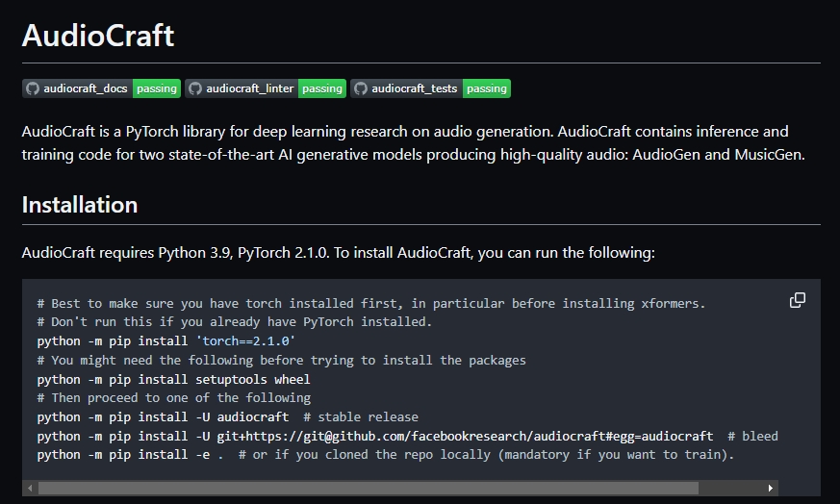Click the scrollbar's right arrow
The height and width of the screenshot is (504, 840).
coord(769,488)
